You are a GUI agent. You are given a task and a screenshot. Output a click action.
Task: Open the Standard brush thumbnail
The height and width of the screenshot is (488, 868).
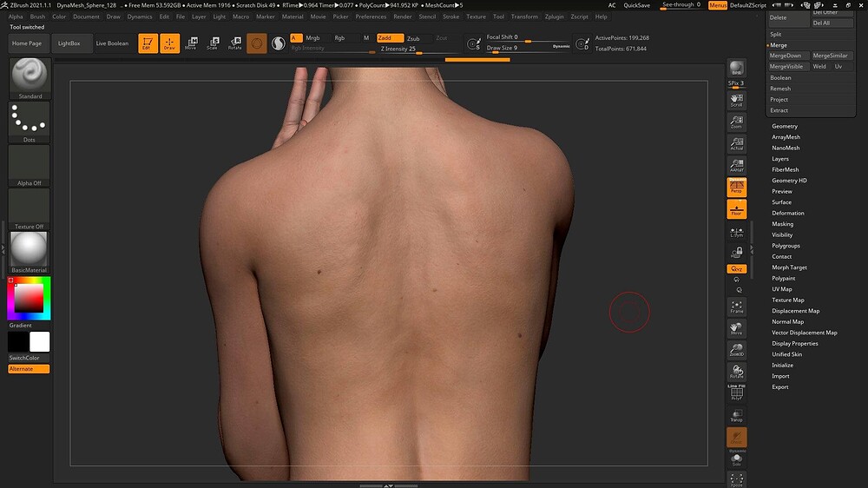[30, 78]
